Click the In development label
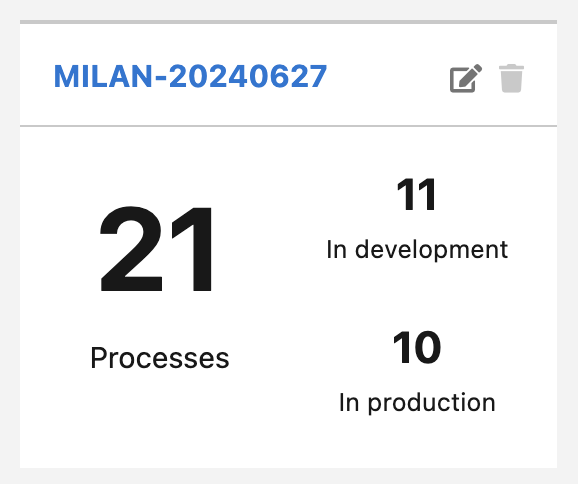 pos(417,250)
